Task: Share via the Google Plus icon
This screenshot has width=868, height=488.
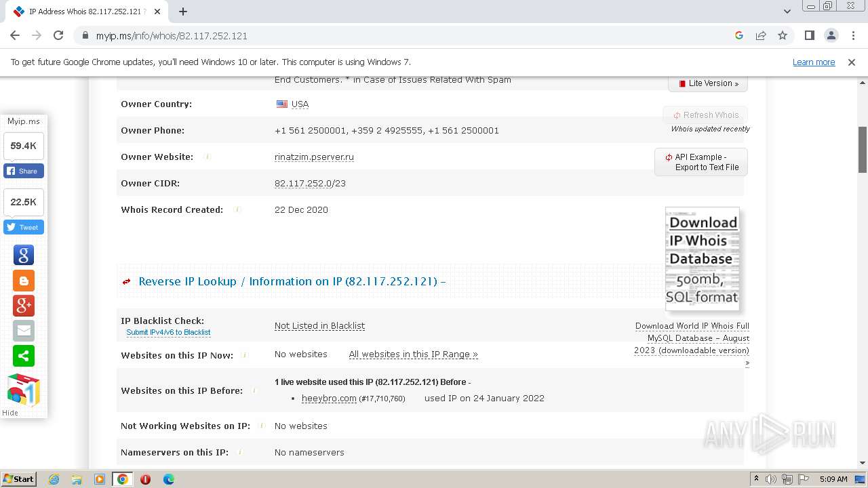Action: click(24, 306)
